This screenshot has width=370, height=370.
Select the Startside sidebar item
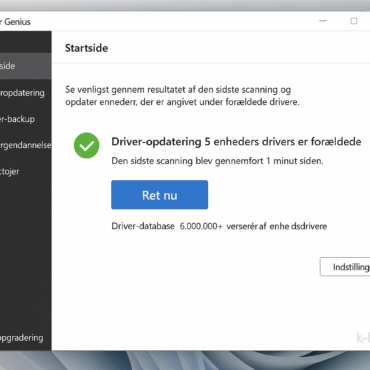click(26, 66)
